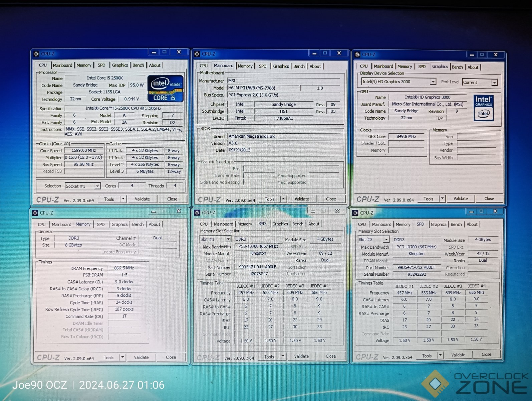This screenshot has height=401, width=532.
Task: Click Part Number 9905471-011.A00LF in Slot #1 window
Action: pyautogui.click(x=257, y=267)
